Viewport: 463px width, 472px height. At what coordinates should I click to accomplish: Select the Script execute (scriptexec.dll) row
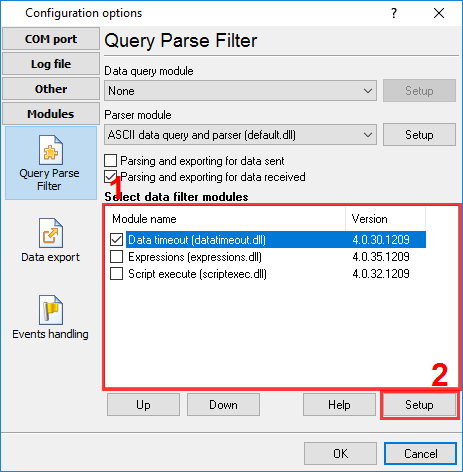pos(268,274)
